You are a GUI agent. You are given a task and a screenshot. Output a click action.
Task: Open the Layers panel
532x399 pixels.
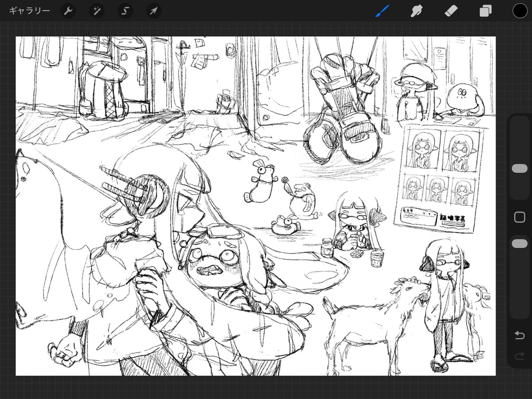coord(485,11)
